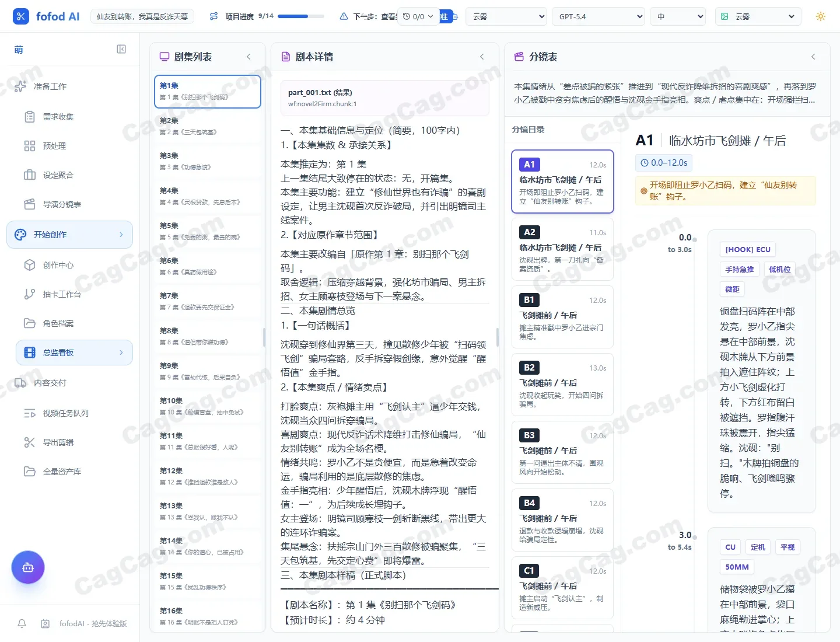Select shot card B3 in 分镜目录

point(562,452)
